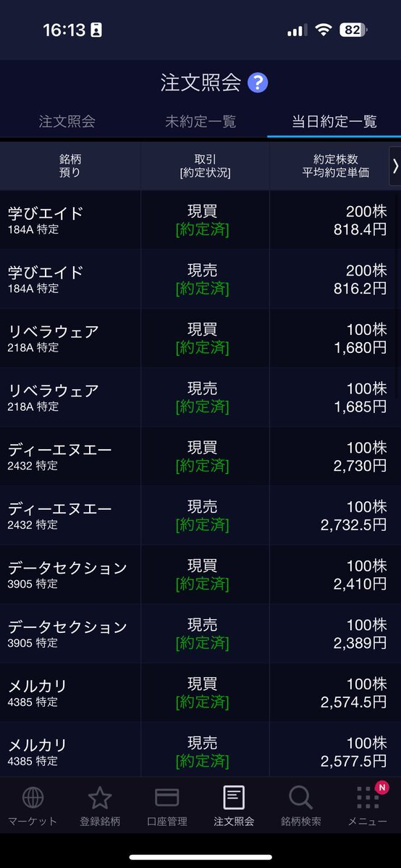Tap the battery indicator showing 82

click(353, 30)
